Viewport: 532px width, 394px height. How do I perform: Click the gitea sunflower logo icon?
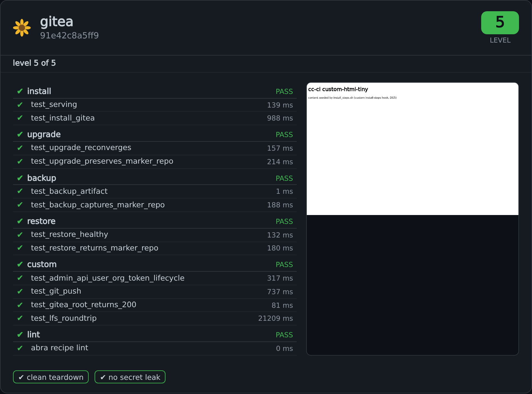22,28
